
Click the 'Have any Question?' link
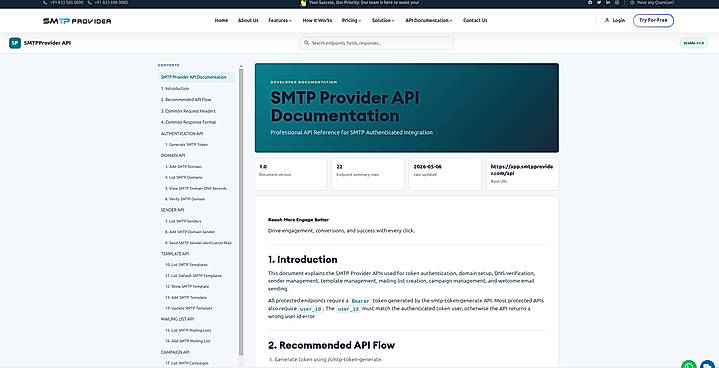[655, 2]
